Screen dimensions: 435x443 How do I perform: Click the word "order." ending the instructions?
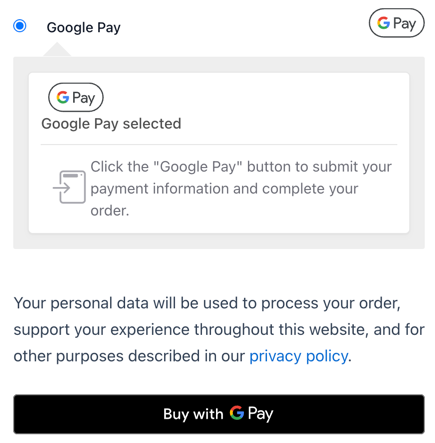pyautogui.click(x=110, y=211)
